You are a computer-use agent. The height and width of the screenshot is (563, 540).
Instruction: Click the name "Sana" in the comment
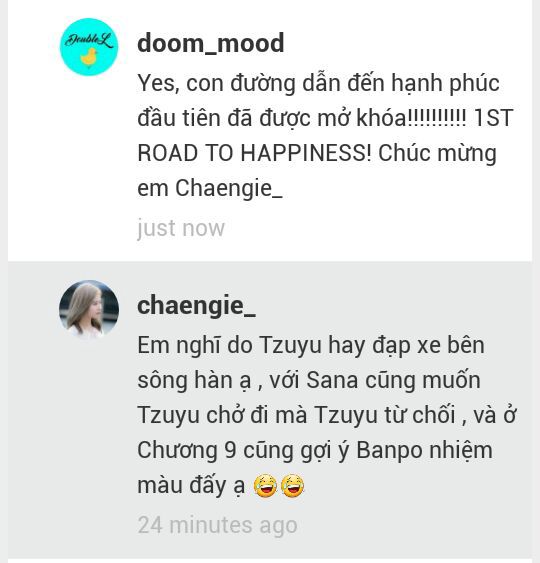[332, 380]
